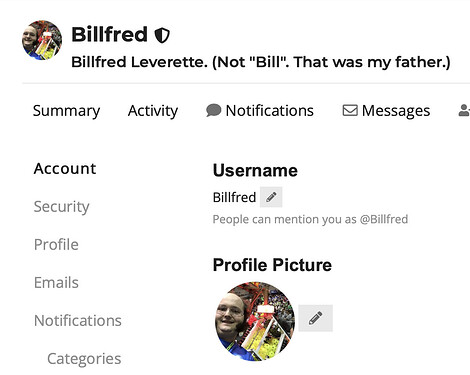Screen dimensions: 470x375
Task: Click the speech bubble Notifications icon
Action: pos(213,110)
